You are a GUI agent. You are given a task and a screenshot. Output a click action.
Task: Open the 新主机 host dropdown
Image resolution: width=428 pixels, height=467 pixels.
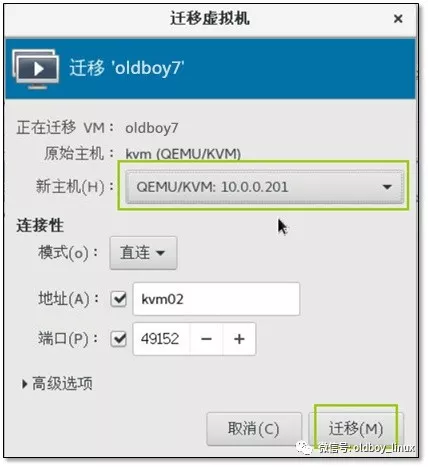tap(264, 187)
